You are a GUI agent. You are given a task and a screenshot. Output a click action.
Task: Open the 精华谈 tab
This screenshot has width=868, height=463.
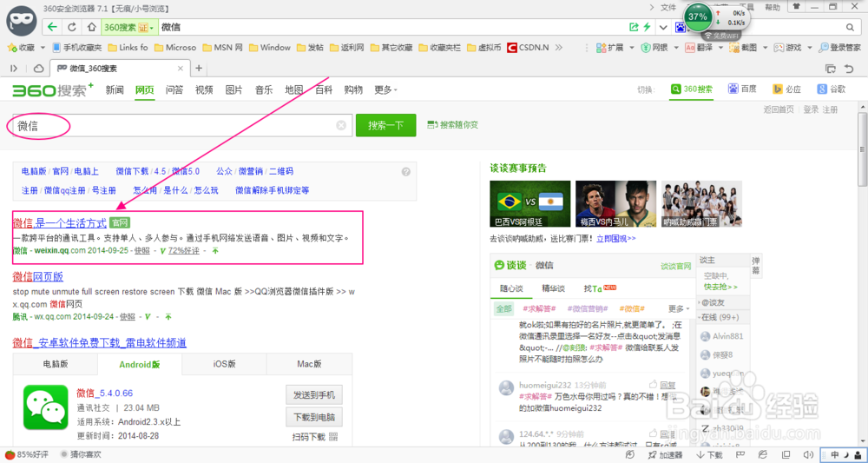click(552, 288)
